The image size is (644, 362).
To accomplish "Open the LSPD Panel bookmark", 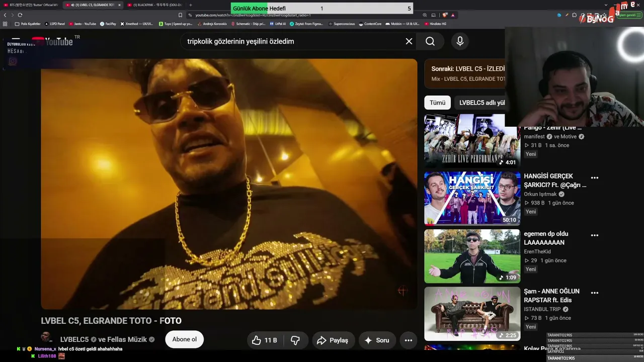I will pos(55,24).
